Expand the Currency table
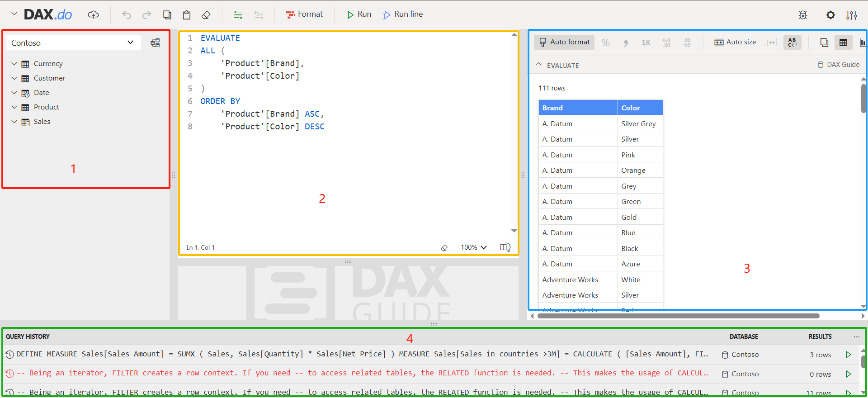This screenshot has width=868, height=398. 14,64
